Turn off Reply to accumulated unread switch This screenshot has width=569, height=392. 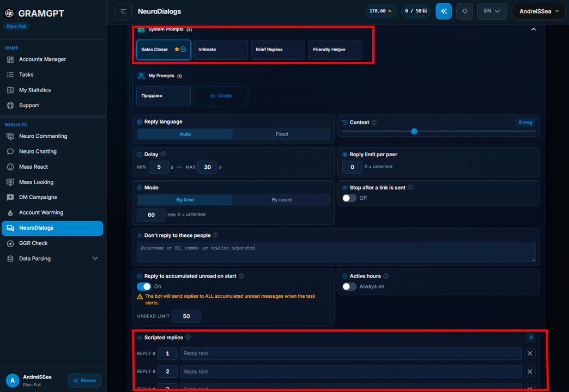click(144, 286)
